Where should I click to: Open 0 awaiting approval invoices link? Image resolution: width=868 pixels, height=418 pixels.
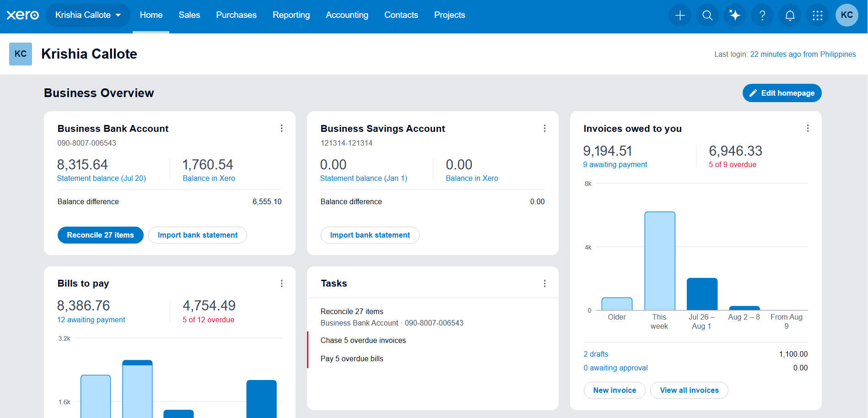click(x=616, y=368)
